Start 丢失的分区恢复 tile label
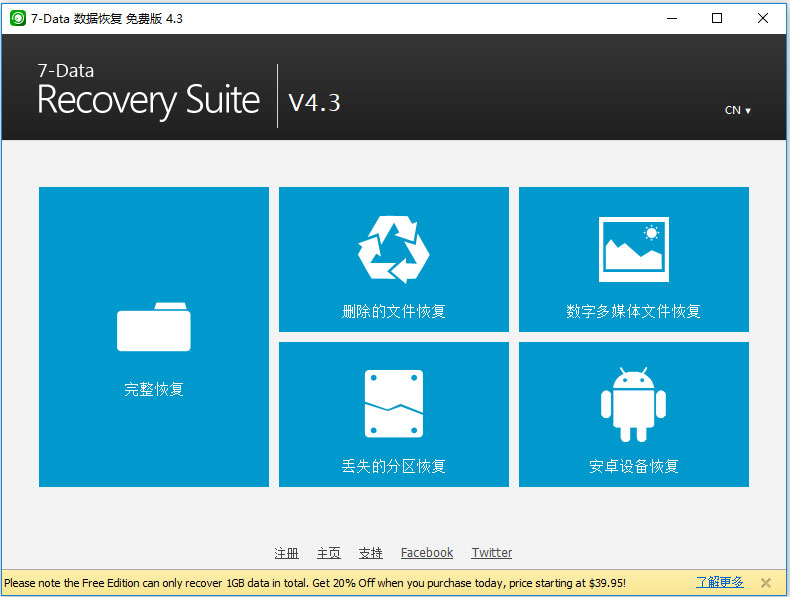The image size is (790, 597). pos(393,466)
